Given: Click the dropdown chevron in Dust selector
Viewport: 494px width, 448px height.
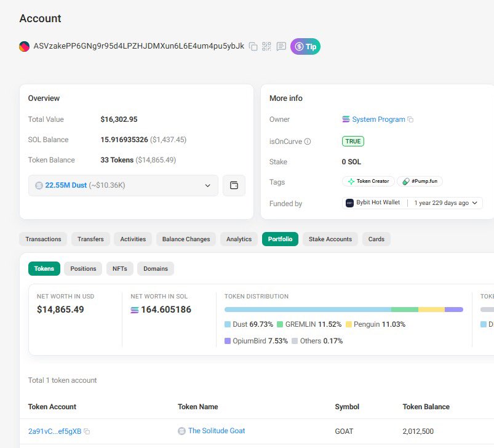Looking at the screenshot, I should [x=207, y=185].
